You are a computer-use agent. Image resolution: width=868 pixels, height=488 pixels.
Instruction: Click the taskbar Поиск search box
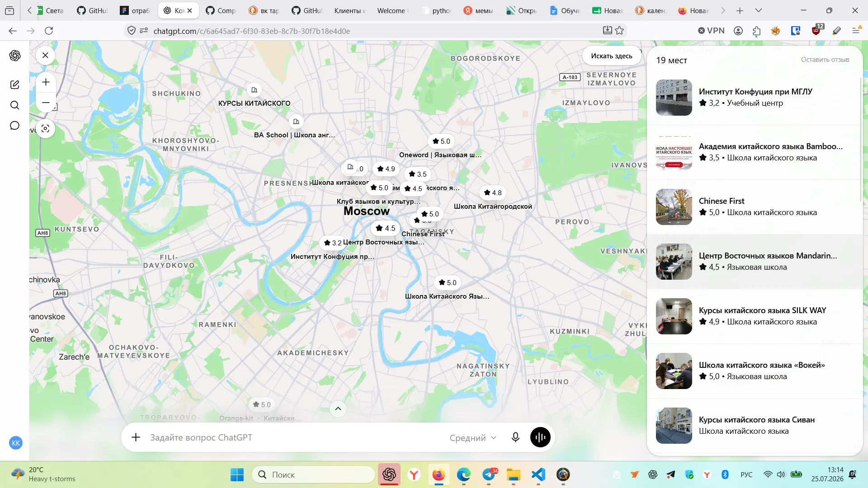click(x=314, y=474)
